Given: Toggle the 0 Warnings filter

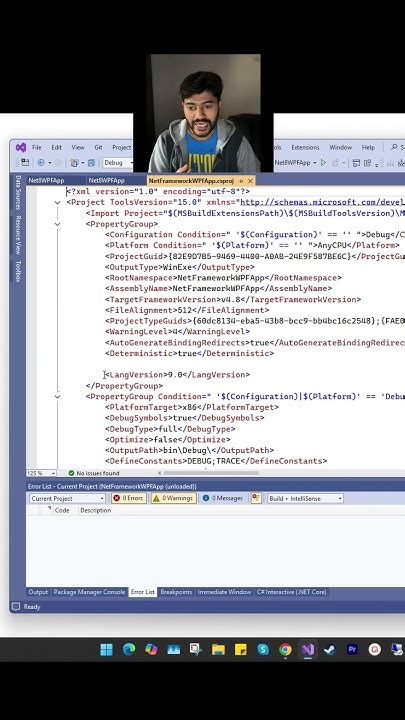Looking at the screenshot, I should click(x=174, y=498).
